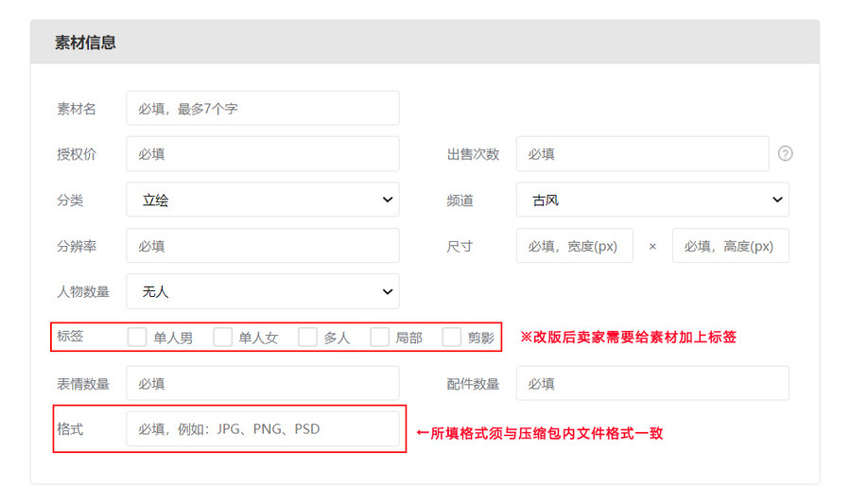Tick the 单人女 tag checkbox
The image size is (851, 504).
click(x=223, y=338)
